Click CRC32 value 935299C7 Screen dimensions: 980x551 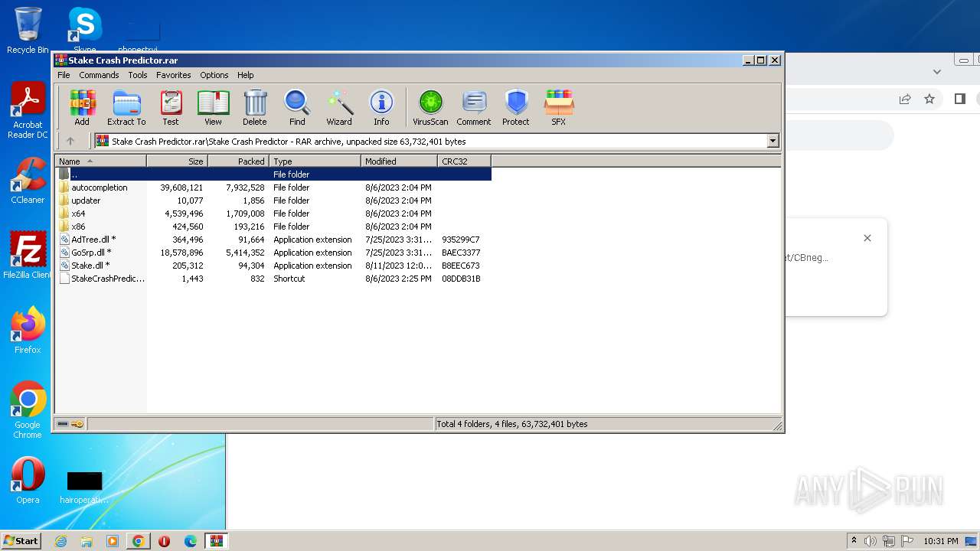(x=461, y=240)
